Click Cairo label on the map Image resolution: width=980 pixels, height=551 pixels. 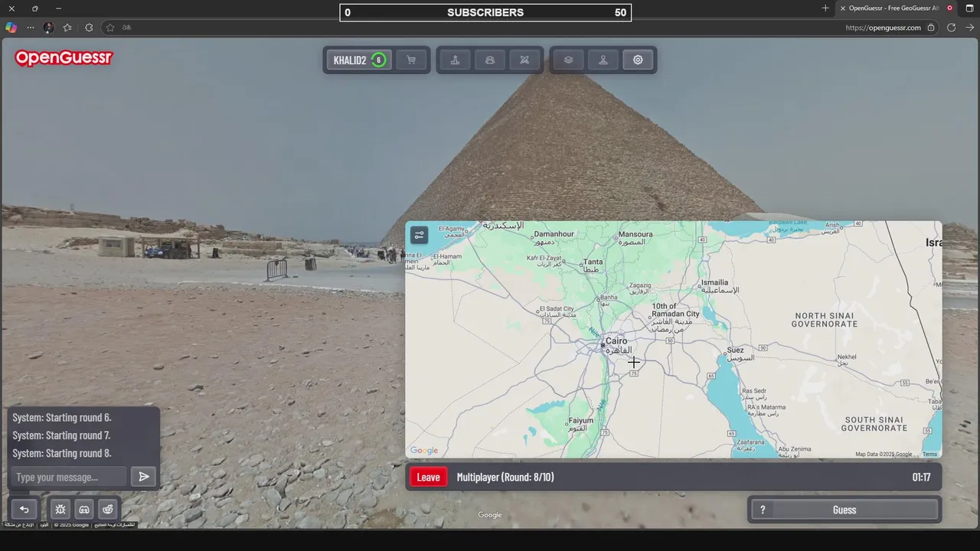coord(616,341)
